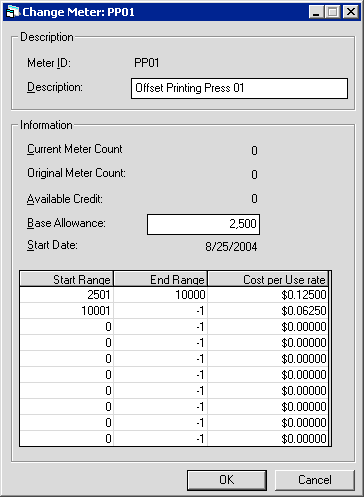Minimize the Change Meter window
364x497 pixels.
(316, 12)
